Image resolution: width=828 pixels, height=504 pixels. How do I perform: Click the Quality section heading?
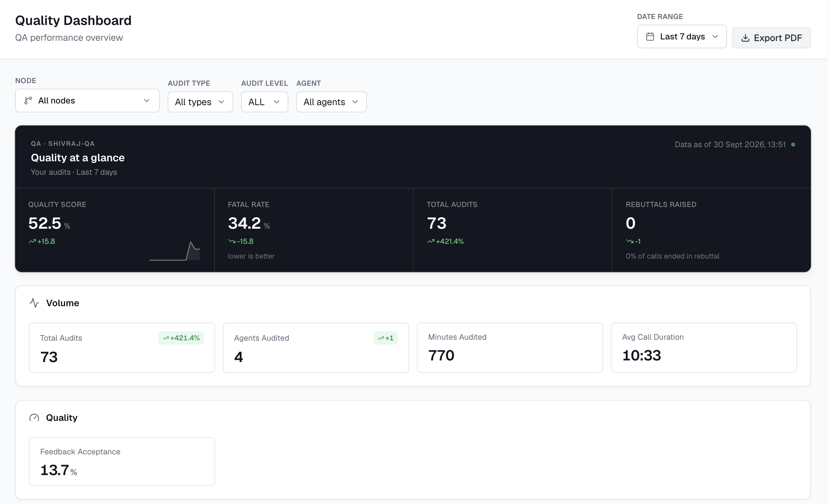coord(61,418)
